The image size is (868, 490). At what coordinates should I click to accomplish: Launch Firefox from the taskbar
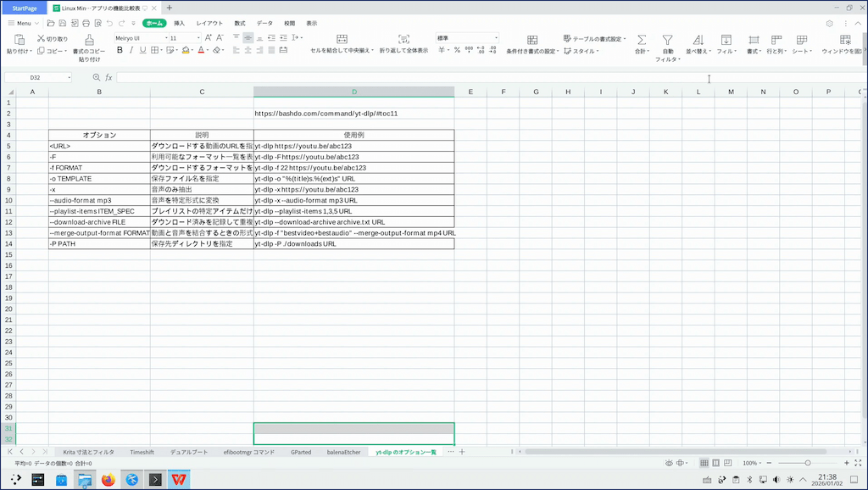coord(108,480)
